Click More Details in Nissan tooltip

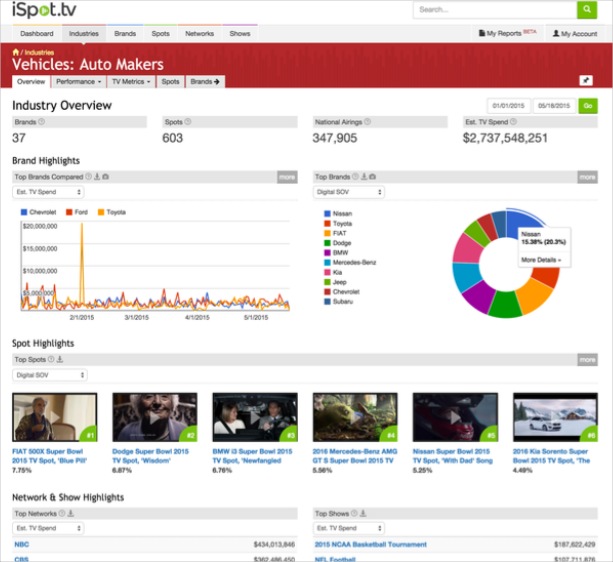[x=541, y=260]
